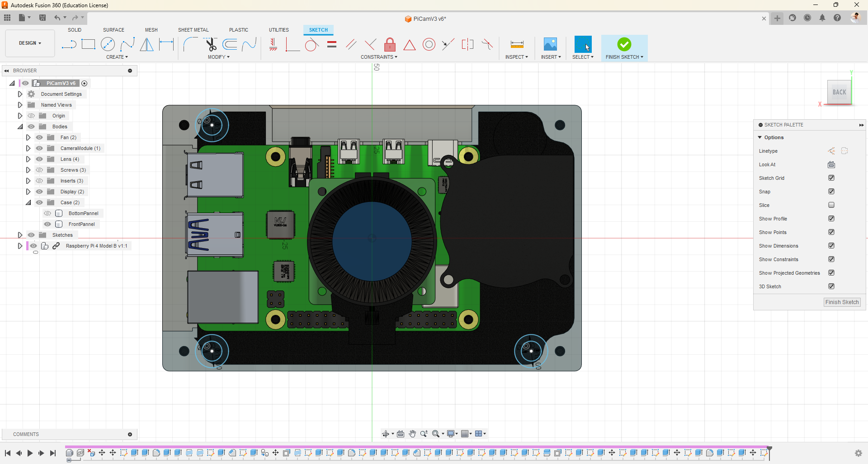The image size is (868, 464).
Task: Click the Pan hand tool in navigation bar
Action: coord(412,434)
